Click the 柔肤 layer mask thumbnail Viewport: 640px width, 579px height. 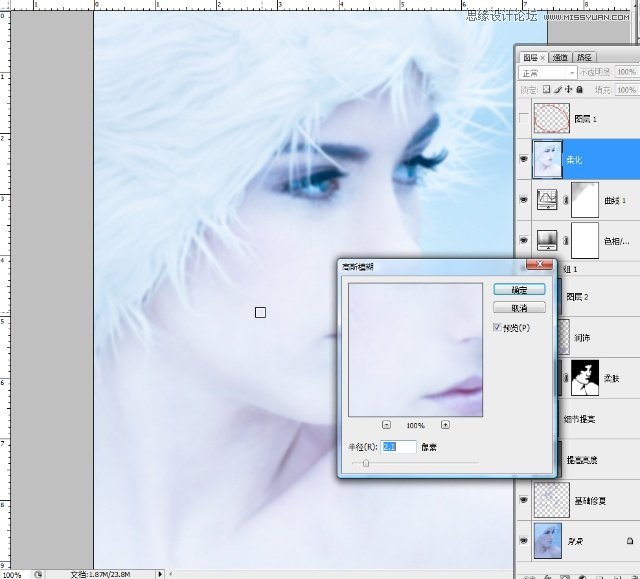point(585,378)
